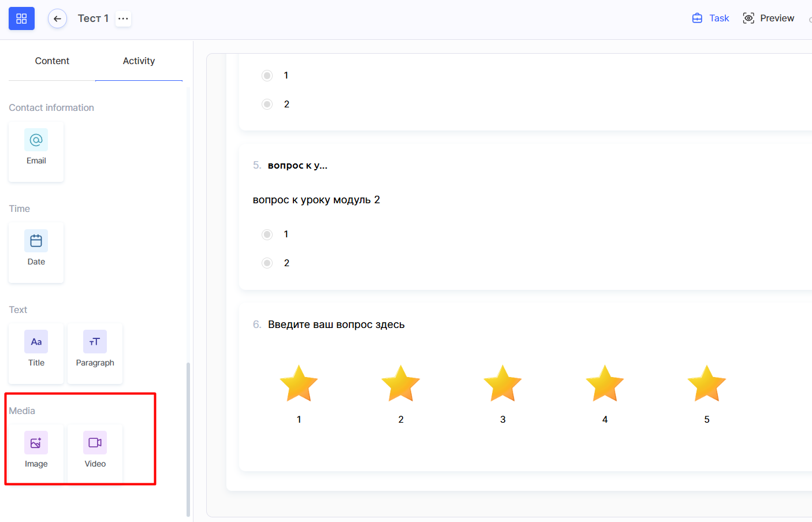Select option 1 in question 5
The height and width of the screenshot is (522, 812).
pos(267,234)
